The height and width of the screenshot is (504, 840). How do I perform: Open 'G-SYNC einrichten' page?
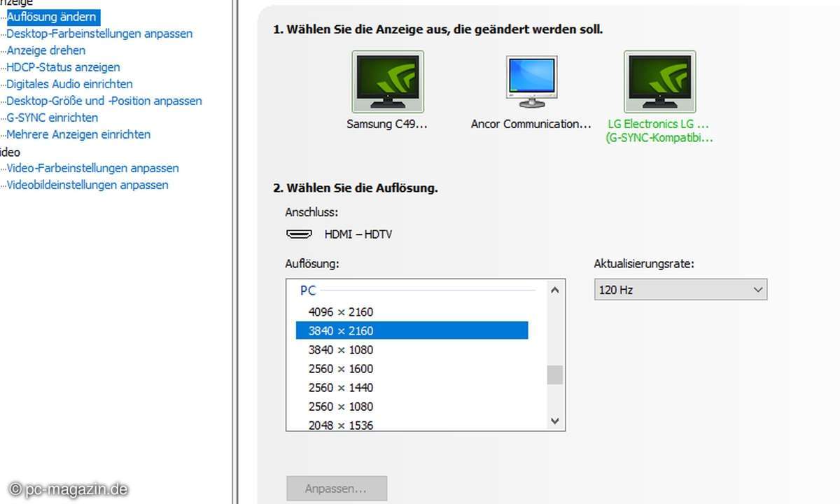[52, 118]
